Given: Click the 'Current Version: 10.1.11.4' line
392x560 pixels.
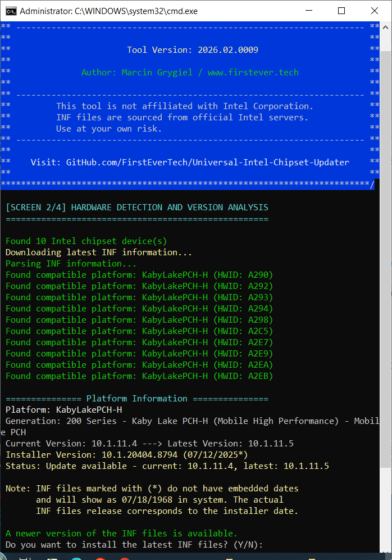Looking at the screenshot, I should click(x=150, y=444).
